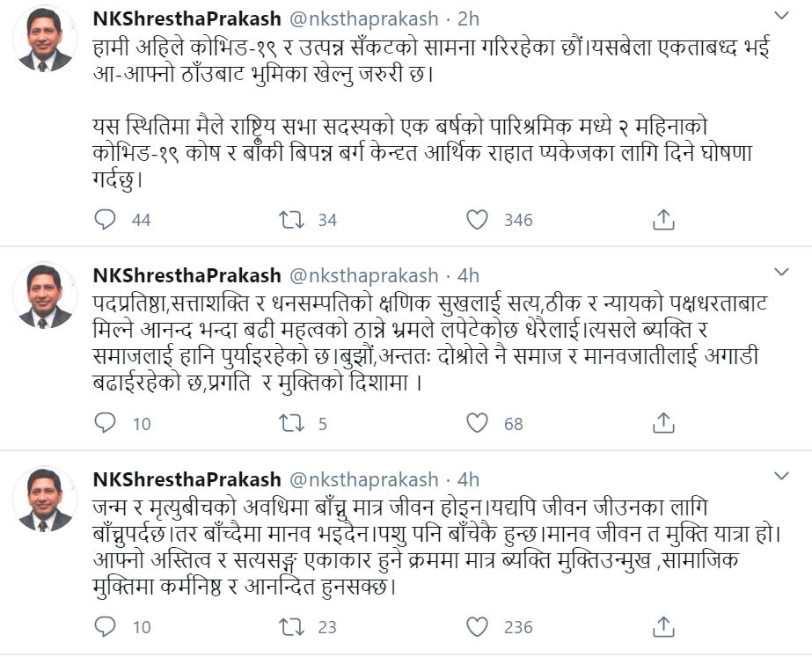Open the chevron menu on third tweet
Screen dimensions: 812x657
780,476
